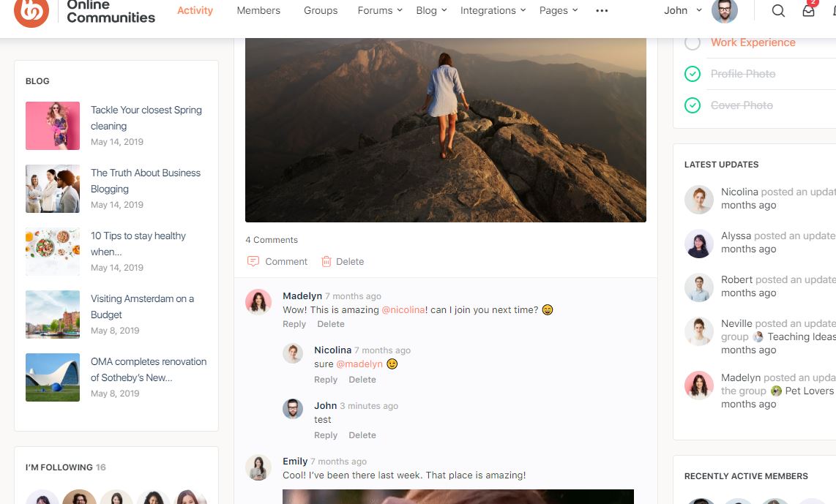Open '10 Tips to stay healthy when...' post
This screenshot has width=836, height=504.
tap(138, 244)
